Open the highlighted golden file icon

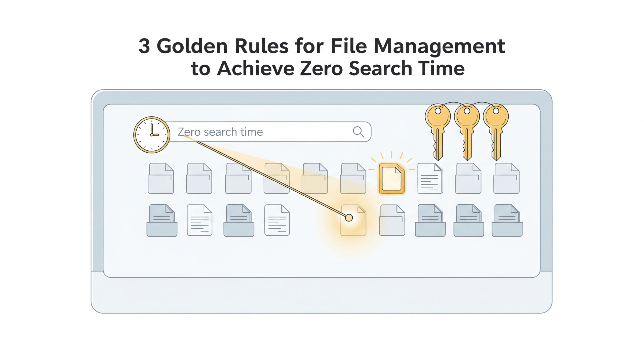click(x=391, y=179)
